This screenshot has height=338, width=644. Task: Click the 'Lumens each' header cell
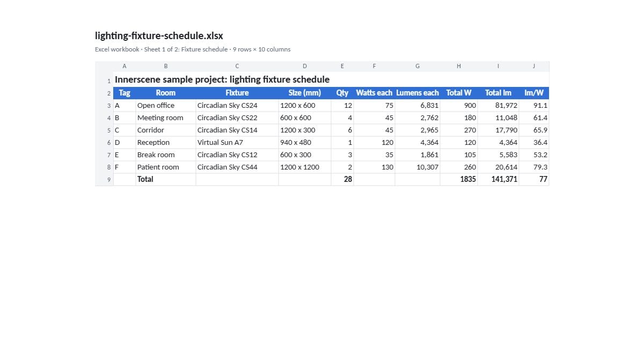coord(418,93)
